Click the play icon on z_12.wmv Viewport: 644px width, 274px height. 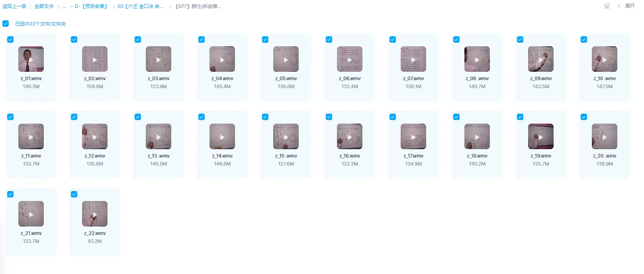click(x=95, y=137)
